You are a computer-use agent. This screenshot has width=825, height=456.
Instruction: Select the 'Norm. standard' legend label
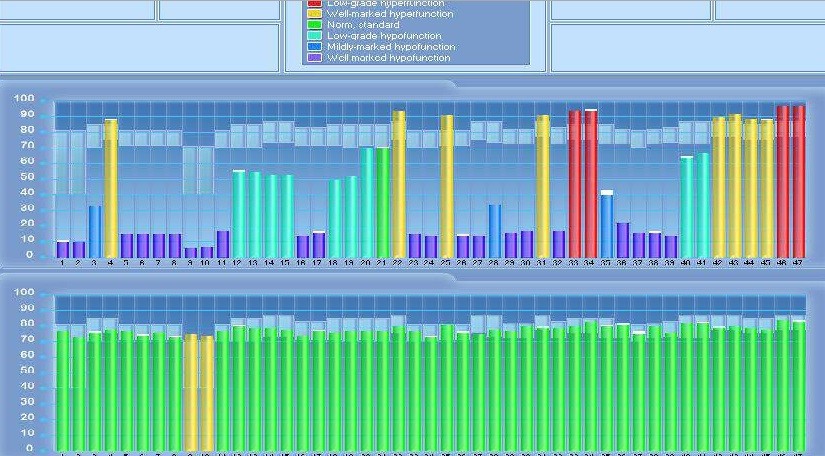(363, 25)
